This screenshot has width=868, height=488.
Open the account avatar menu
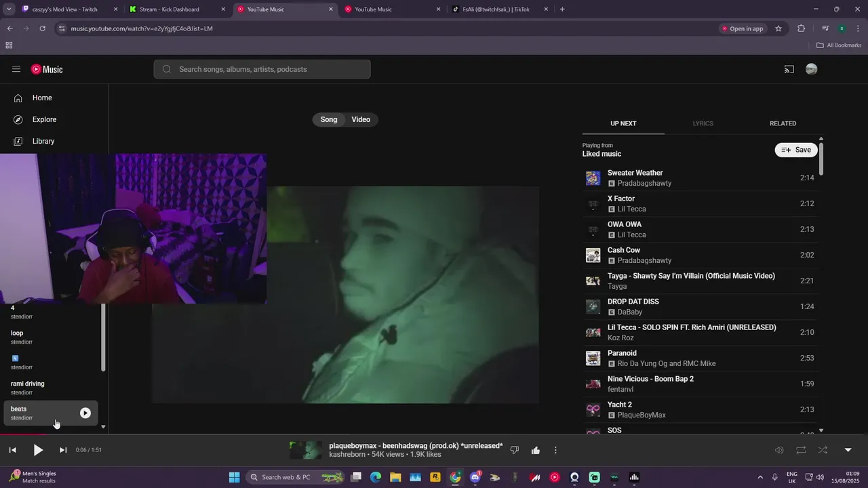pos(811,69)
